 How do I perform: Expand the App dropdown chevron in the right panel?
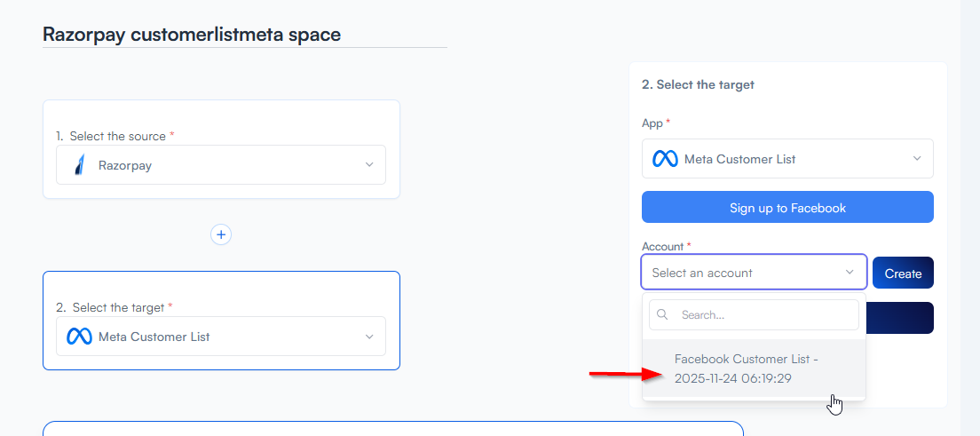click(917, 159)
